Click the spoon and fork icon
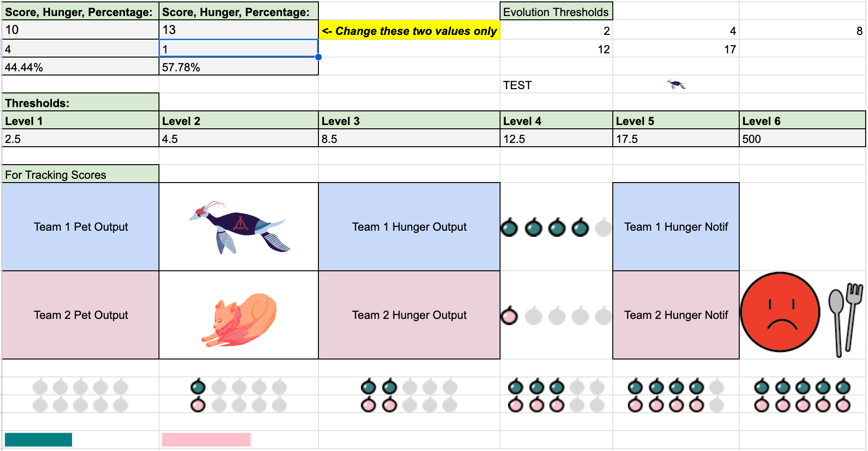Image resolution: width=868 pixels, height=451 pixels. tap(845, 319)
